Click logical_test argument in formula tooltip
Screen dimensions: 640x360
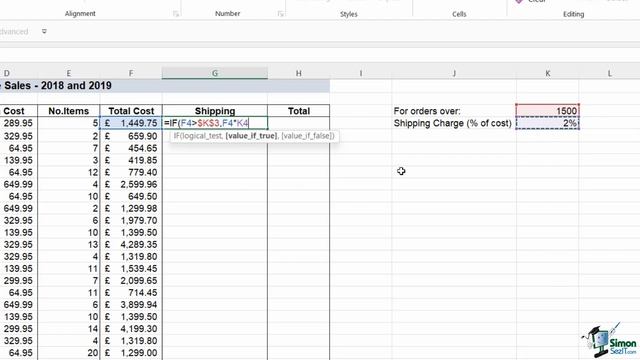point(201,136)
